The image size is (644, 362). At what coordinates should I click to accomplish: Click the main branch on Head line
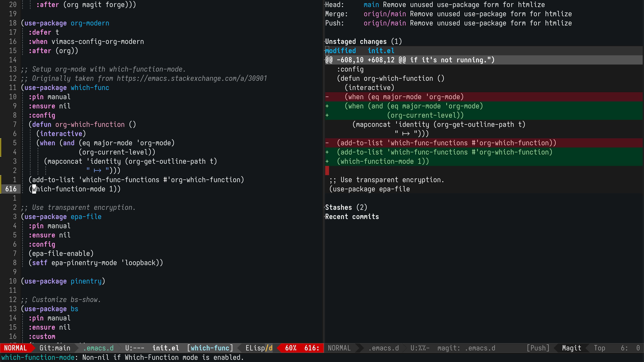[x=371, y=5]
